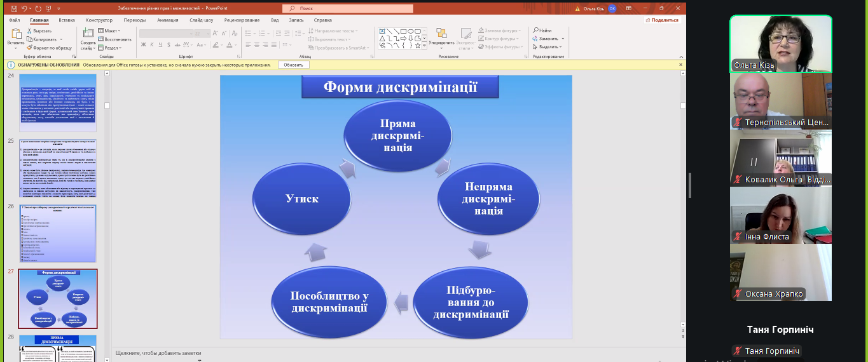Toggle align text right

coord(265,44)
